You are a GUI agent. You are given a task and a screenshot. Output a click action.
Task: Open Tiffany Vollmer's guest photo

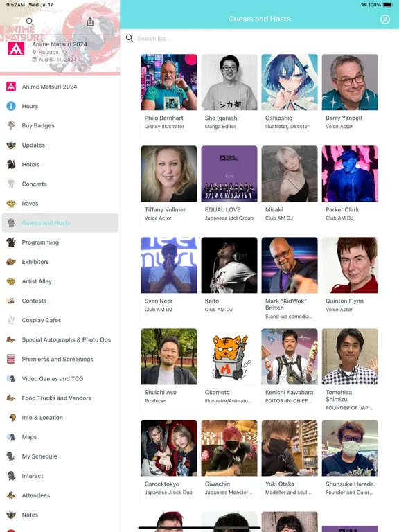(169, 174)
